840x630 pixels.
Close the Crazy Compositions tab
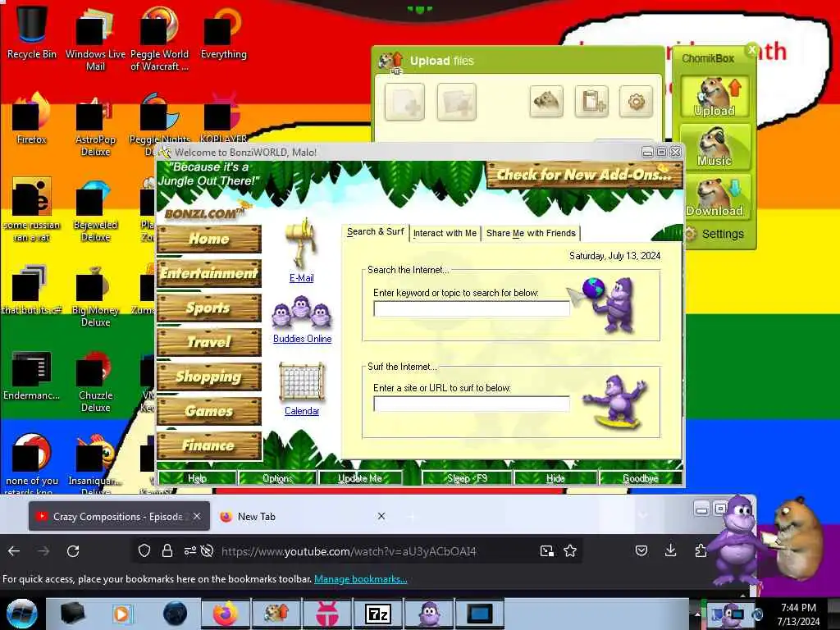[197, 517]
